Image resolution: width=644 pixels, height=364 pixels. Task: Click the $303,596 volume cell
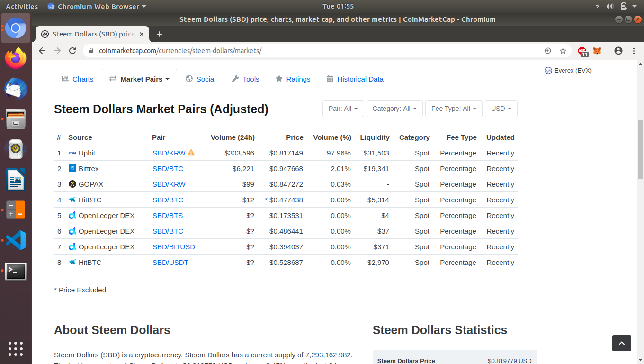(x=239, y=153)
